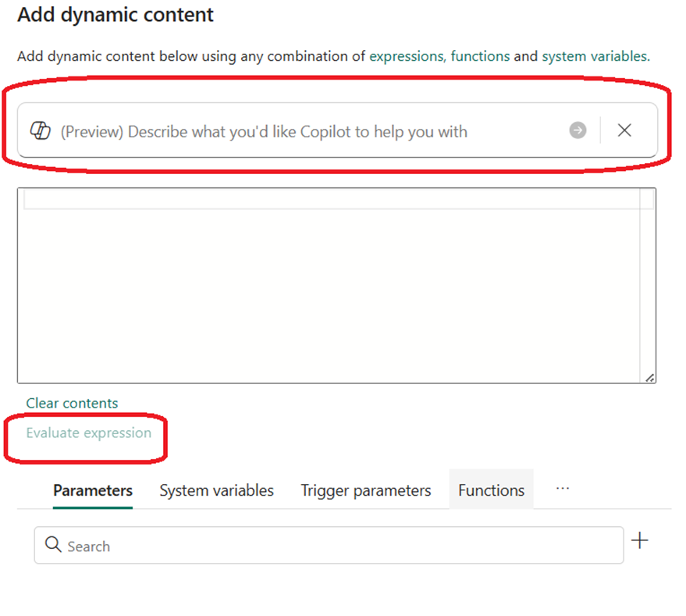Open the System variables tab
The width and height of the screenshot is (686, 616).
pos(216,490)
